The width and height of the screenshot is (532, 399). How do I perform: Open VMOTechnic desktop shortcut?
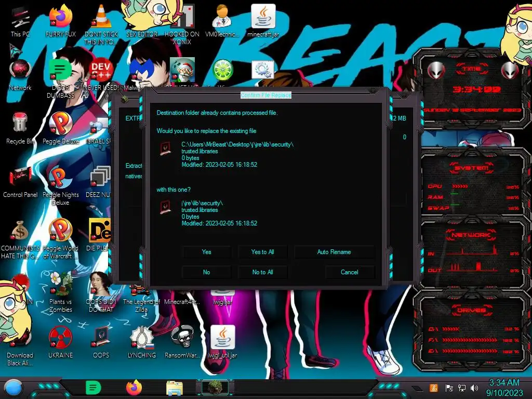tap(222, 21)
